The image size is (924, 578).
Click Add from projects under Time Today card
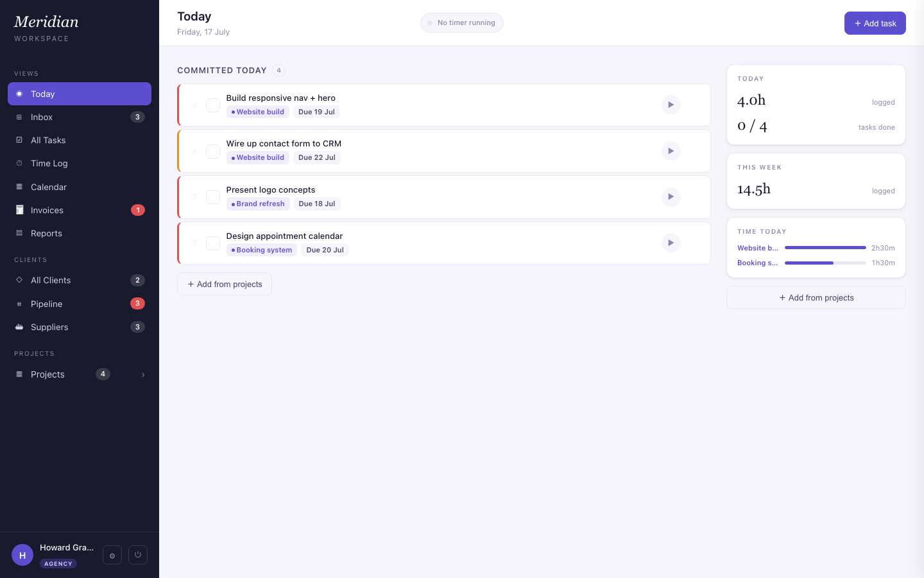[x=816, y=297]
